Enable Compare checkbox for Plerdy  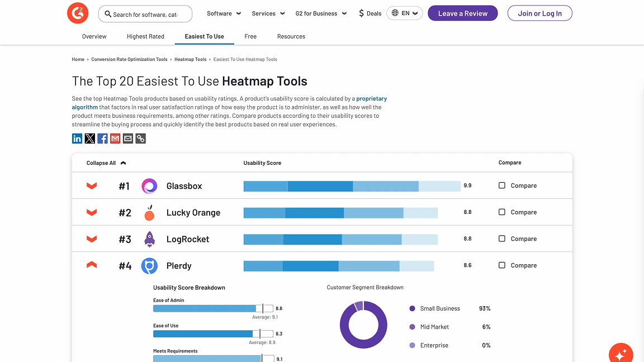point(502,265)
